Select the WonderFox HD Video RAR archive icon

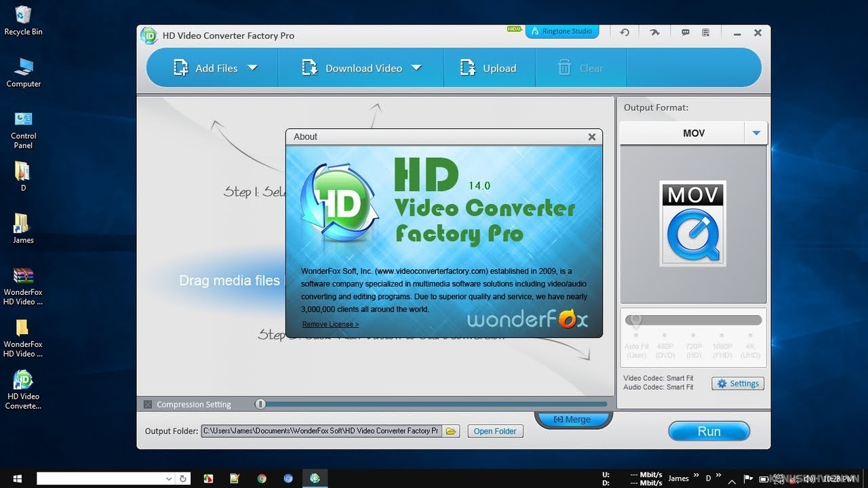pyautogui.click(x=23, y=286)
